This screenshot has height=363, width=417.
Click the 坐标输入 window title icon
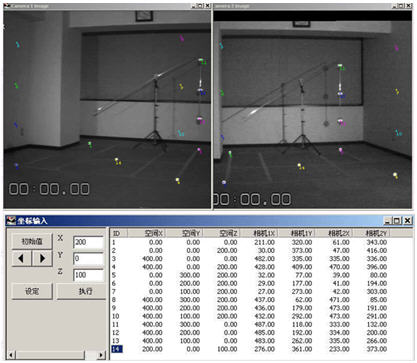[11, 221]
